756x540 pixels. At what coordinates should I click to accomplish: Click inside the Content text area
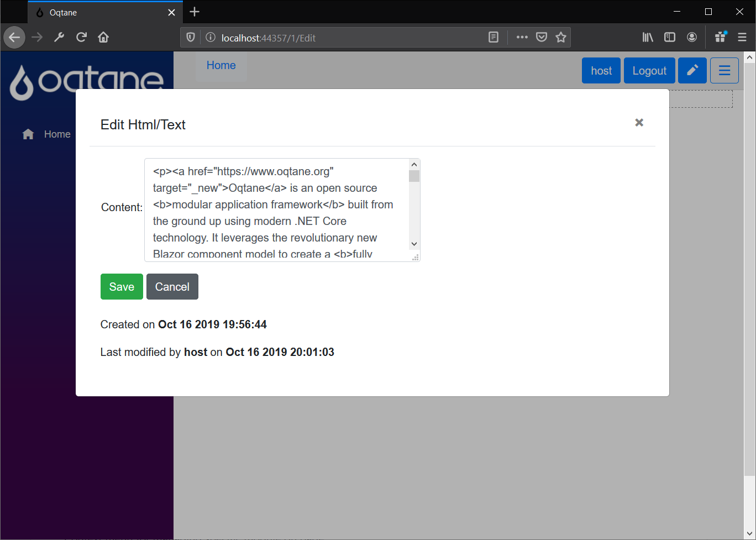tap(276, 210)
